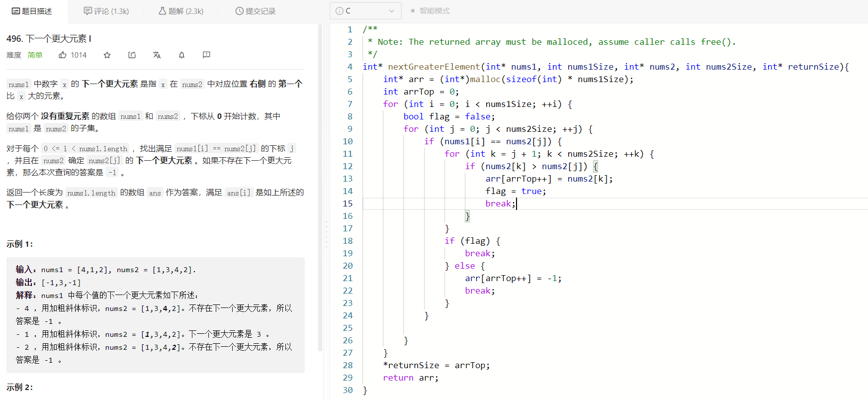Click the problem title 496. 下一个更大元素 I
This screenshot has height=400, width=868.
[49, 38]
